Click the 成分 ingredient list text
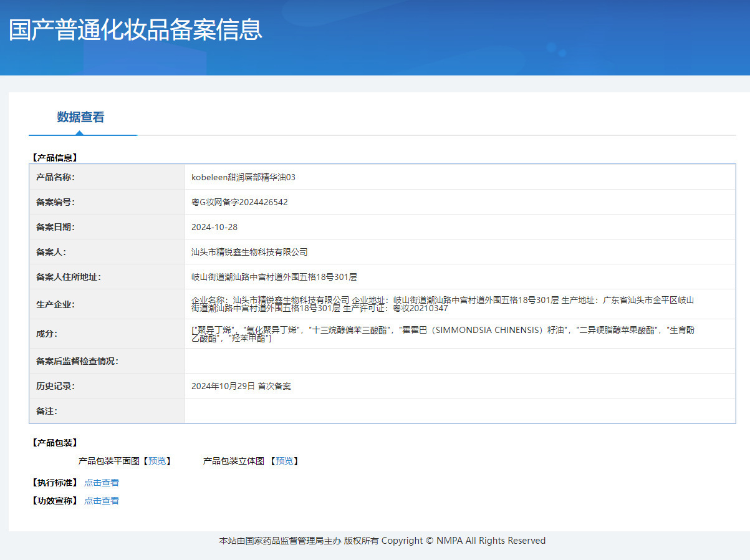This screenshot has width=750, height=560. click(443, 334)
